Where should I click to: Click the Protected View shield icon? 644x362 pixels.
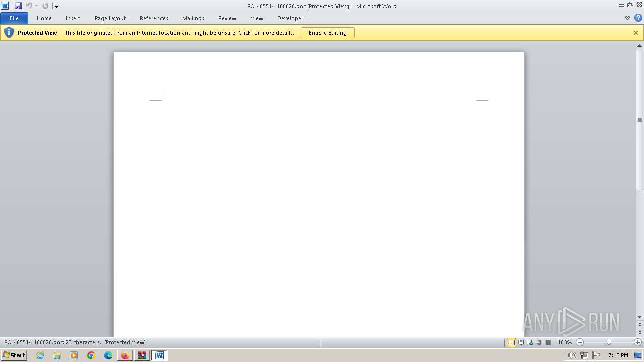[9, 33]
